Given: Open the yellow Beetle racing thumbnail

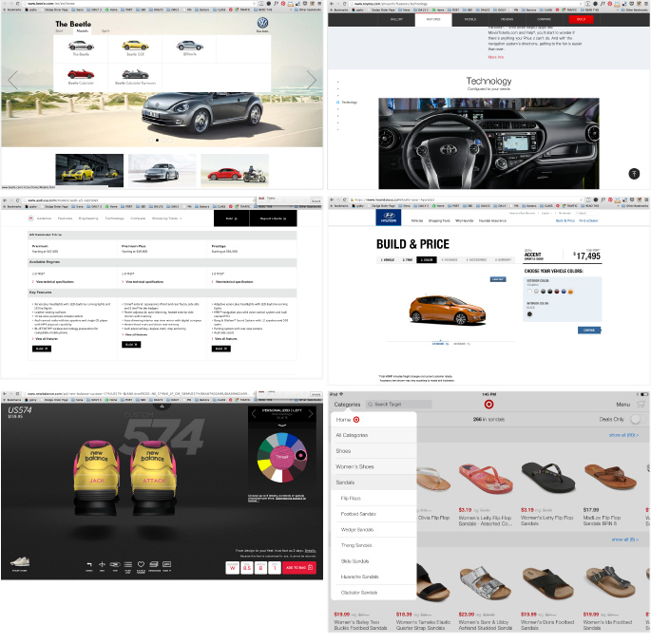Looking at the screenshot, I should coord(89,171).
